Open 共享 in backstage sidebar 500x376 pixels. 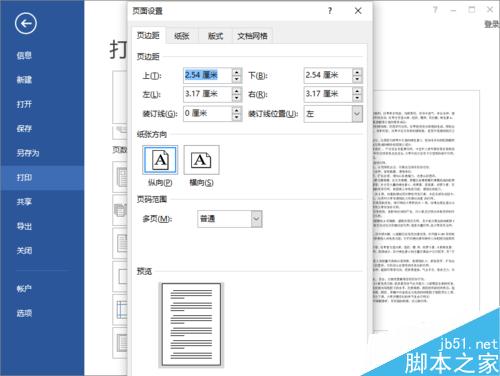click(x=24, y=202)
